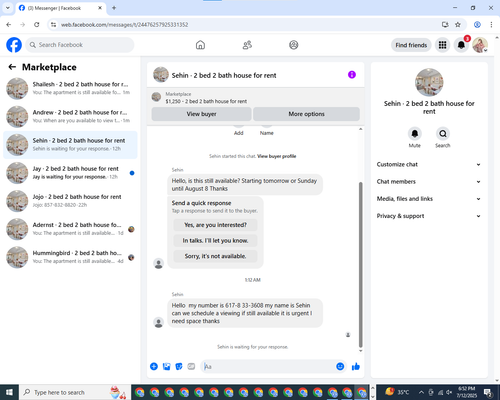The width and height of the screenshot is (500, 400).
Task: Click the chat vertical scrollbar
Action: click(x=360, y=265)
